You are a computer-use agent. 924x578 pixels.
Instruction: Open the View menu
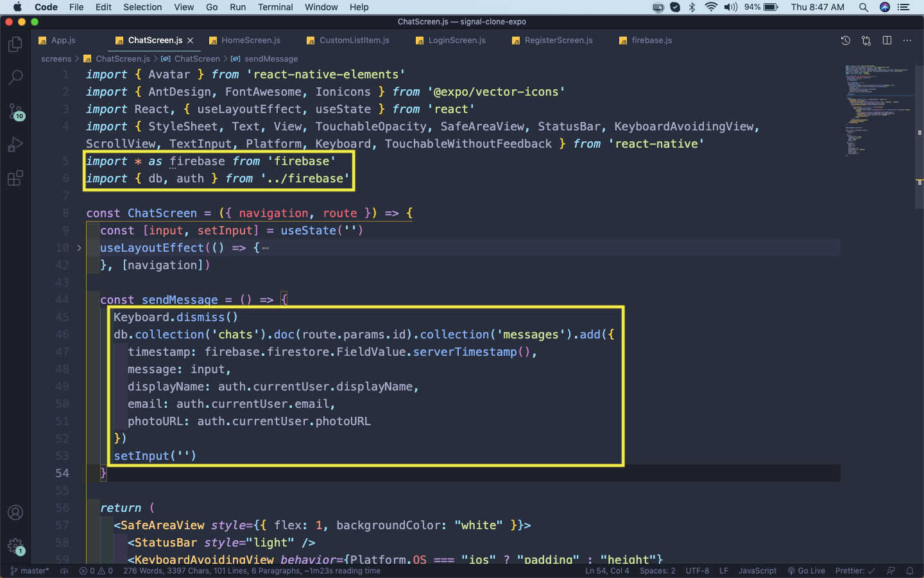(x=184, y=7)
